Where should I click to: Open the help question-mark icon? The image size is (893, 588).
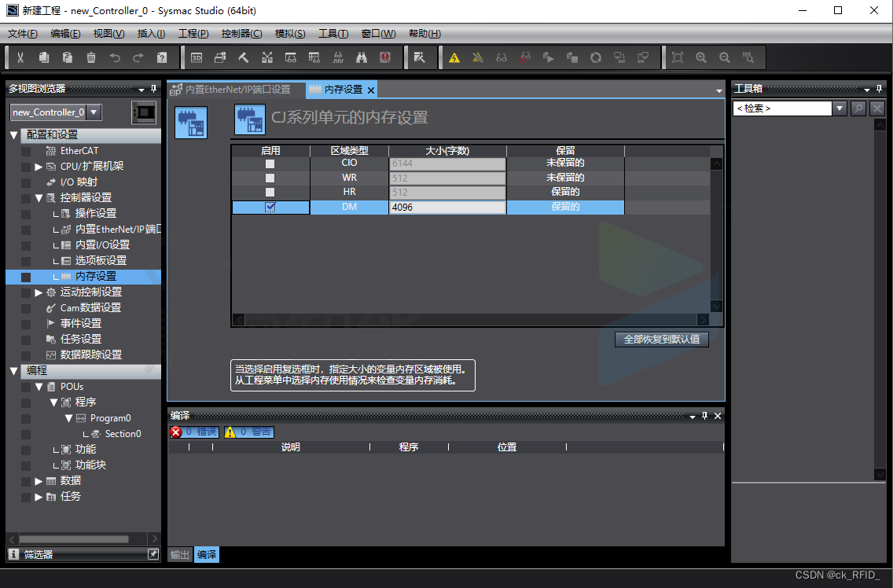pyautogui.click(x=162, y=57)
